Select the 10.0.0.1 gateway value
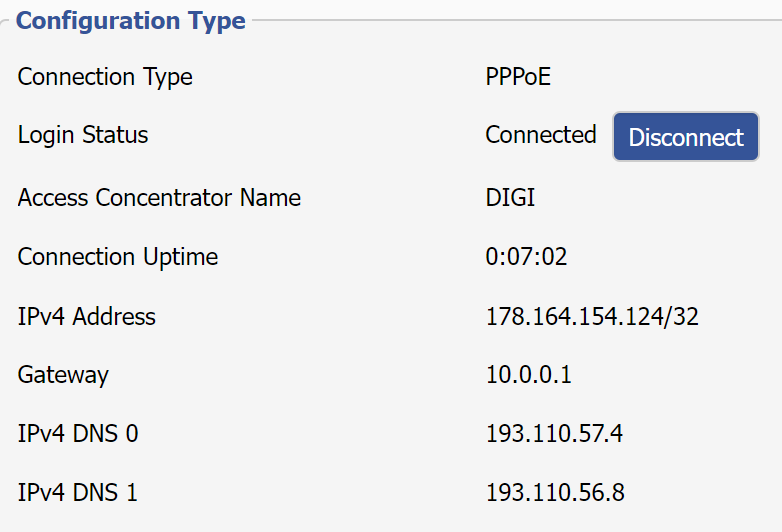The width and height of the screenshot is (782, 532). pyautogui.click(x=529, y=375)
